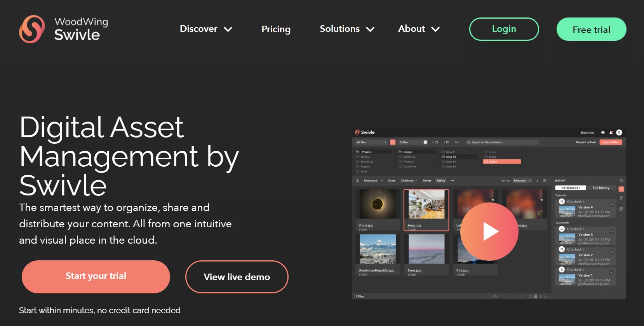644x326 pixels.
Task: Click the collections panel icon below paperclip
Action: (621, 209)
